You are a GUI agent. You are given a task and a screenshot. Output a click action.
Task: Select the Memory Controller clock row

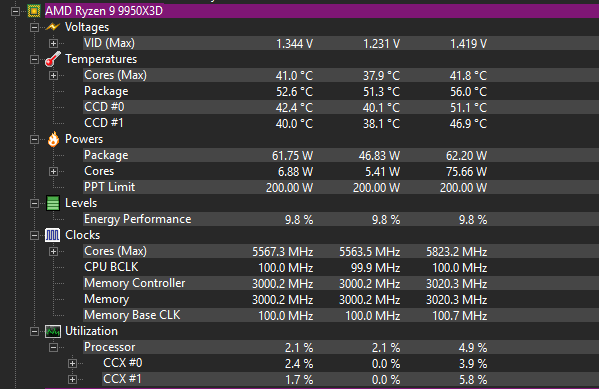[341, 283]
